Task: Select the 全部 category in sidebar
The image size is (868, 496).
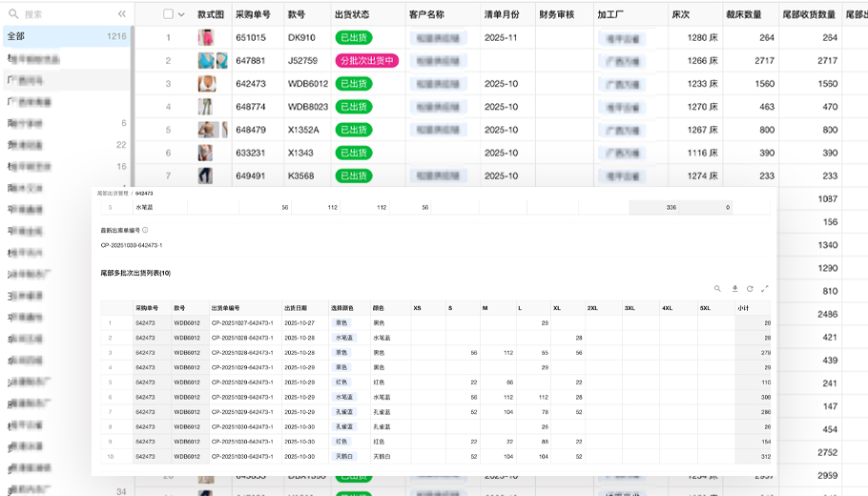Action: pos(17,35)
